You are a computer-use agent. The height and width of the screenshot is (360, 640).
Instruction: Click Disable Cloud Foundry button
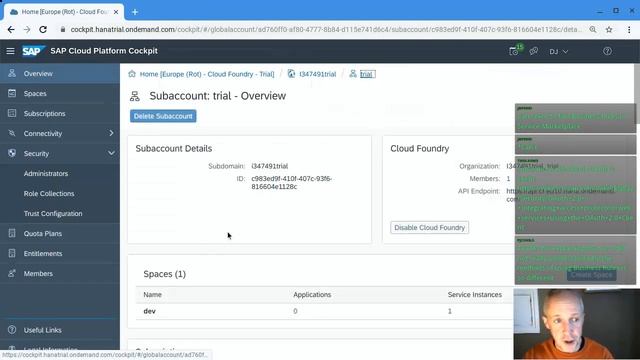429,227
